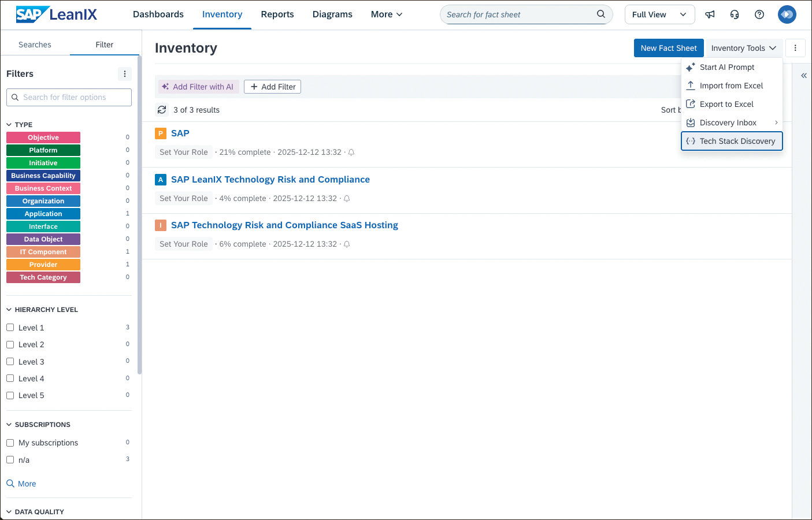
Task: Click the search magnifier icon in top bar
Action: (x=601, y=14)
